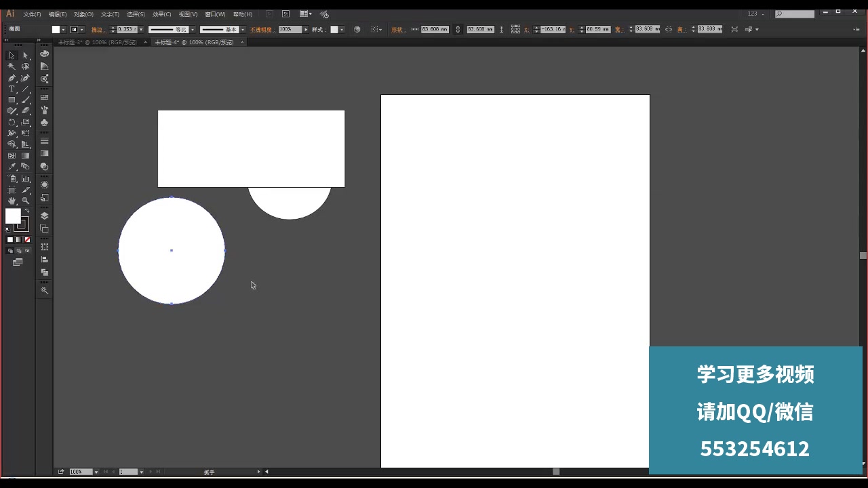This screenshot has width=868, height=488.
Task: Select the Direct Selection tool
Action: pos(26,55)
